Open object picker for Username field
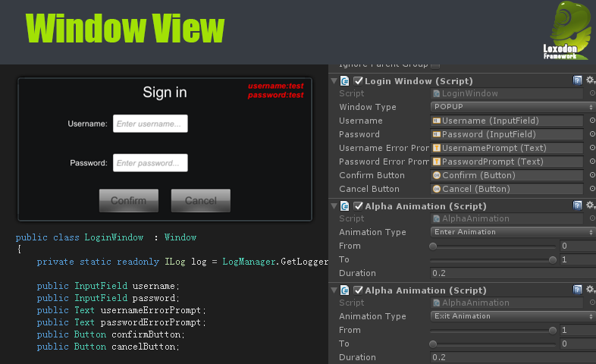 tap(592, 121)
